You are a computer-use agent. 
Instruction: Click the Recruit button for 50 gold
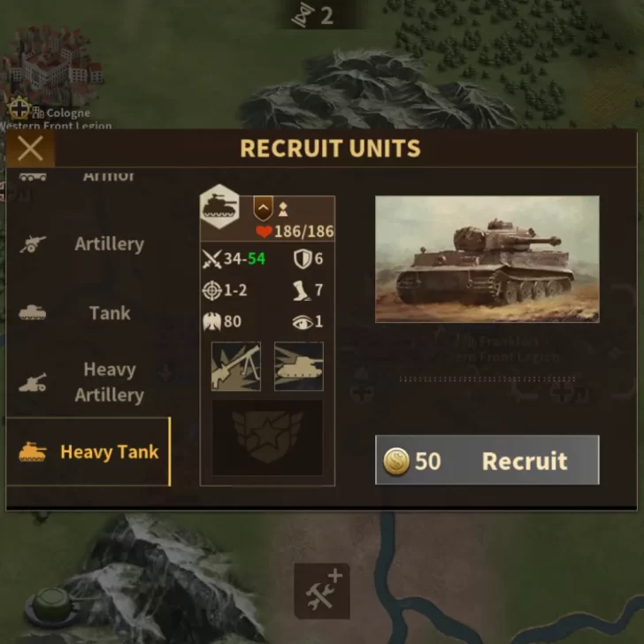pyautogui.click(x=487, y=460)
